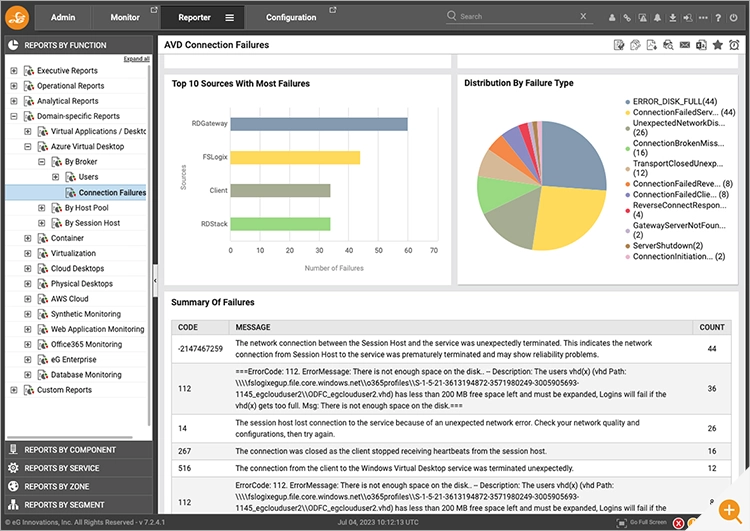Expand the Analytical Reports node

[14, 101]
